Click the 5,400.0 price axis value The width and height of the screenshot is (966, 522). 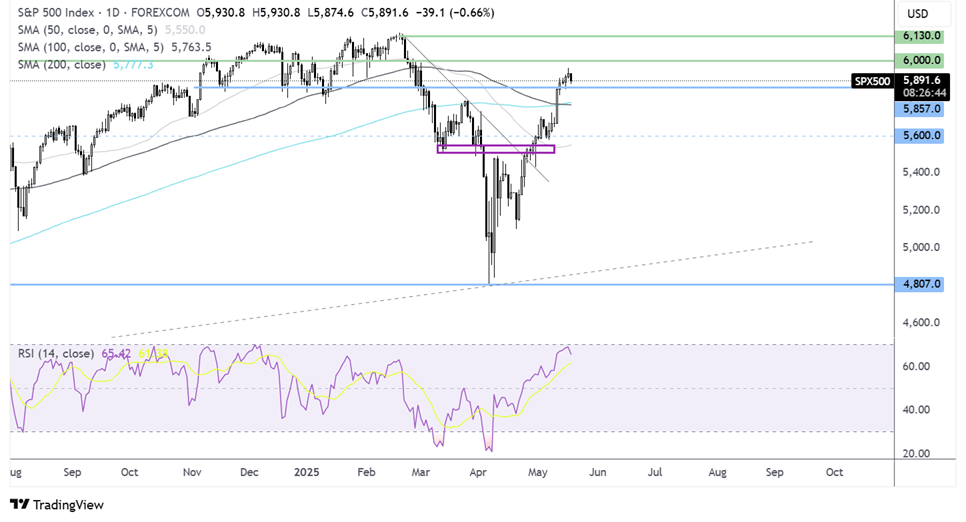tap(921, 172)
